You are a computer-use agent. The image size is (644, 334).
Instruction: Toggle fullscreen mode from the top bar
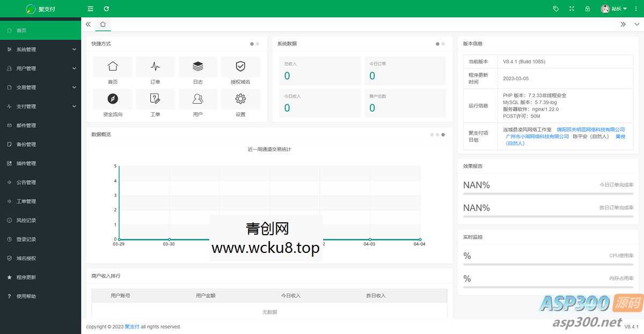572,8
